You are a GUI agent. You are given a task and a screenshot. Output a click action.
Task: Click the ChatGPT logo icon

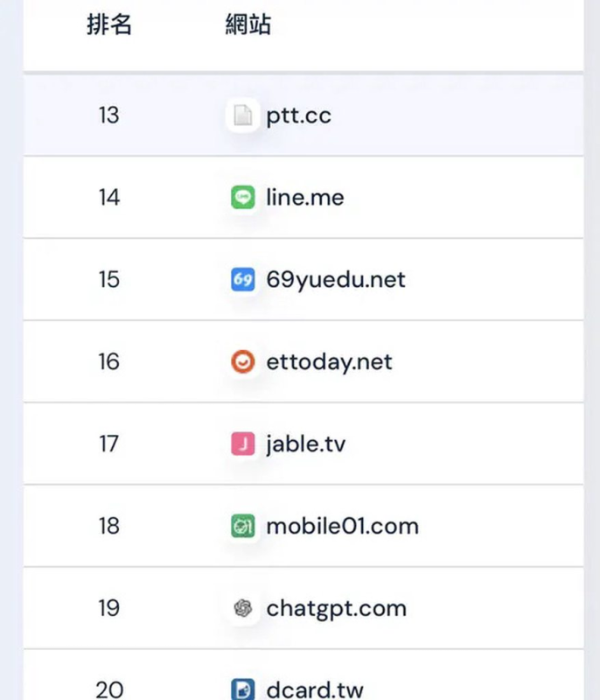[x=242, y=608]
